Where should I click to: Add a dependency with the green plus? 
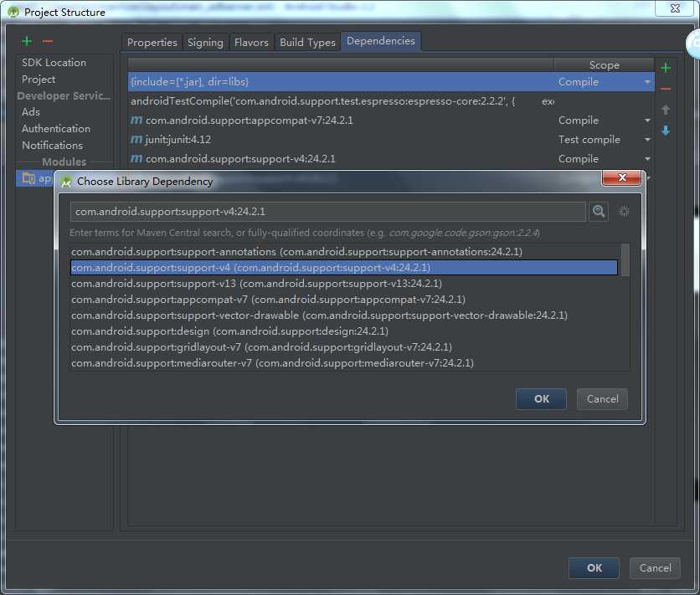point(666,68)
